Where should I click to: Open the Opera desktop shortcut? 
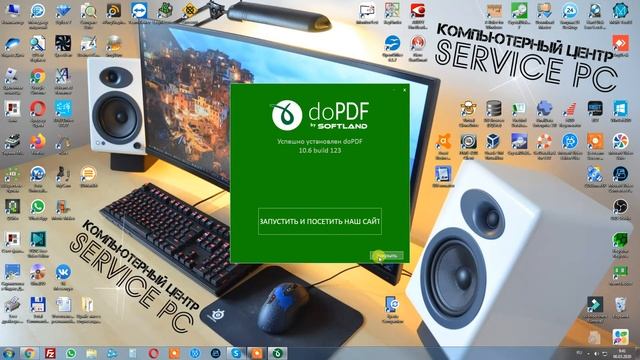click(38, 112)
